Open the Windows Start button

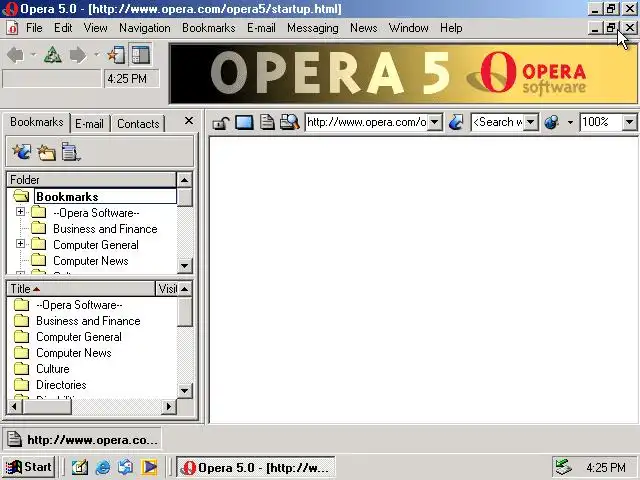point(29,467)
